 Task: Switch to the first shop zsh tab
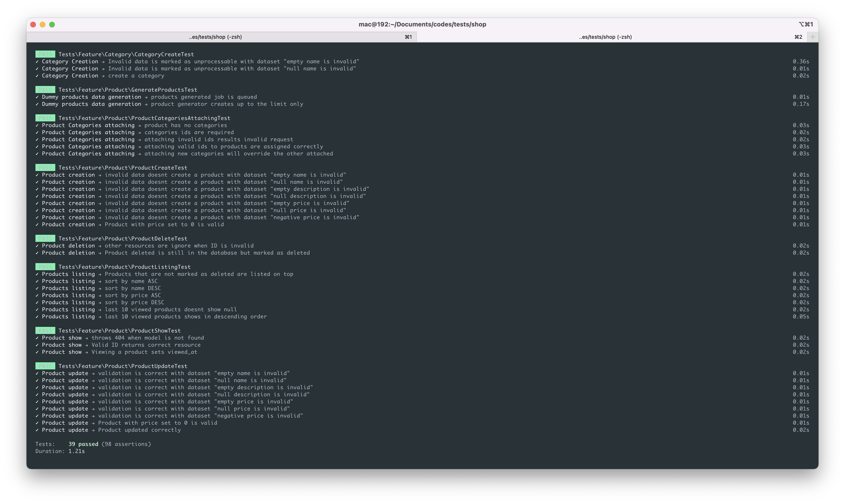pos(216,37)
